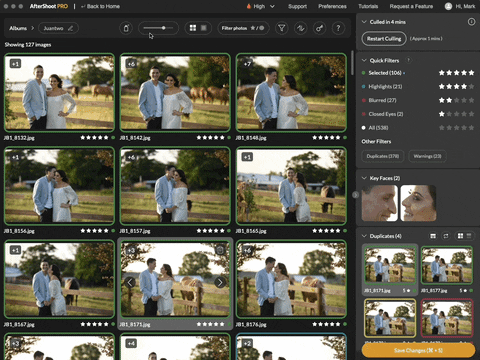Select the woman's key face thumbnail
Image resolution: width=480 pixels, height=360 pixels.
[418, 203]
